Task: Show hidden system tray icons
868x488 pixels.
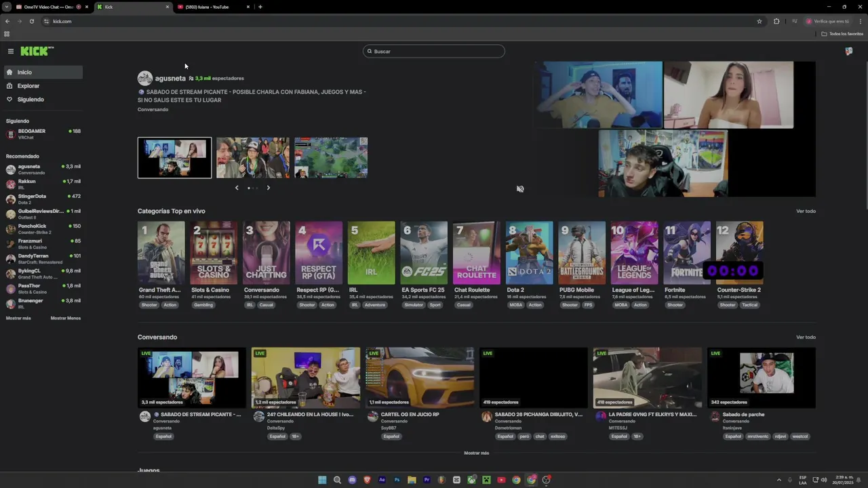Action: [x=778, y=480]
